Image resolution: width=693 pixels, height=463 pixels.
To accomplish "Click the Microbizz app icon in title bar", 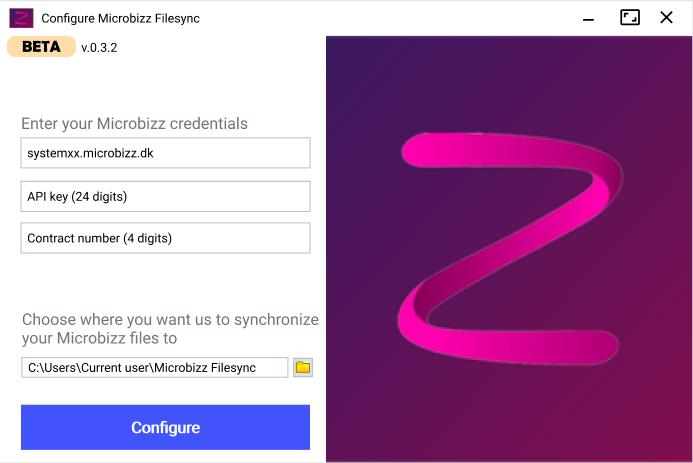I will 21,18.
